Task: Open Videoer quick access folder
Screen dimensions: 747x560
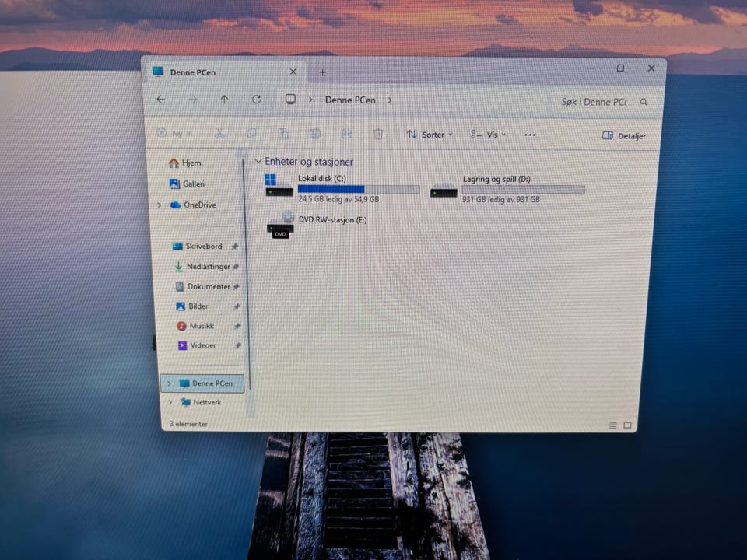Action: tap(197, 345)
